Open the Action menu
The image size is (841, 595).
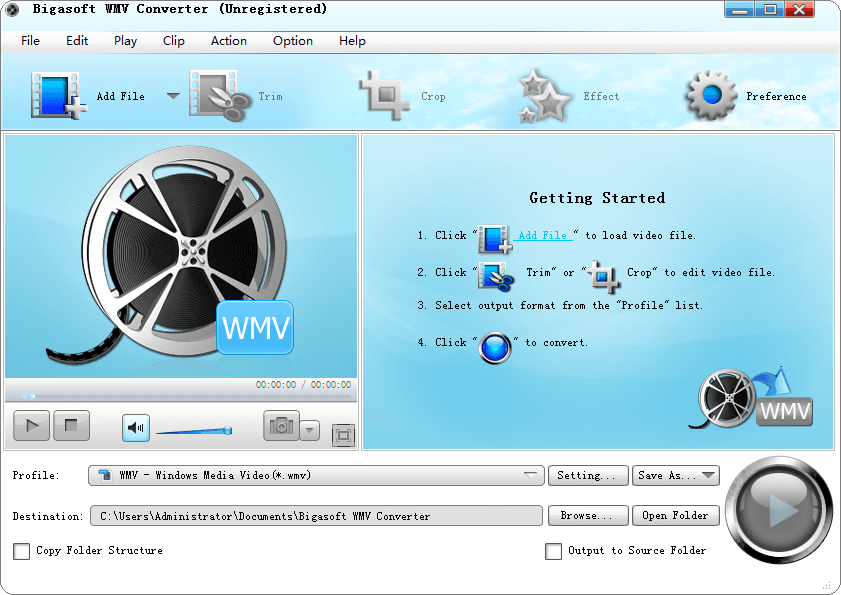coord(228,41)
